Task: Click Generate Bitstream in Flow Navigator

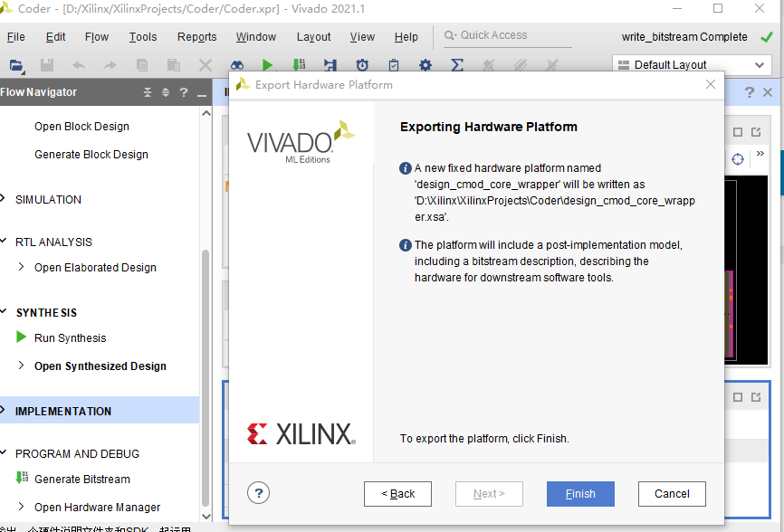Action: [82, 479]
